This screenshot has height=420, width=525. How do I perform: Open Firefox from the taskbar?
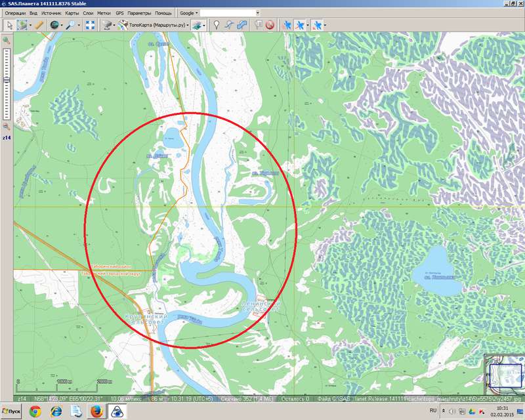pyautogui.click(x=96, y=411)
